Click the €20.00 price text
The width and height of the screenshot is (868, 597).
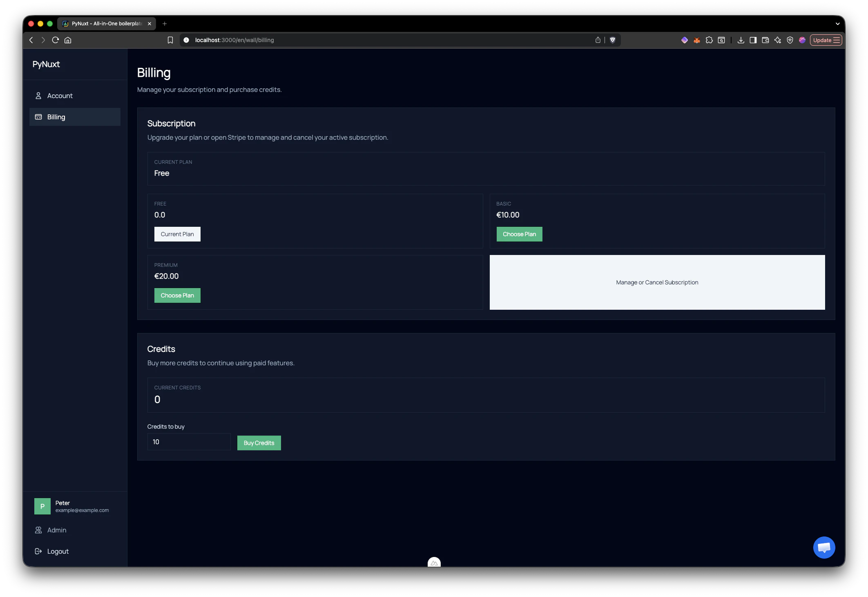click(x=166, y=276)
